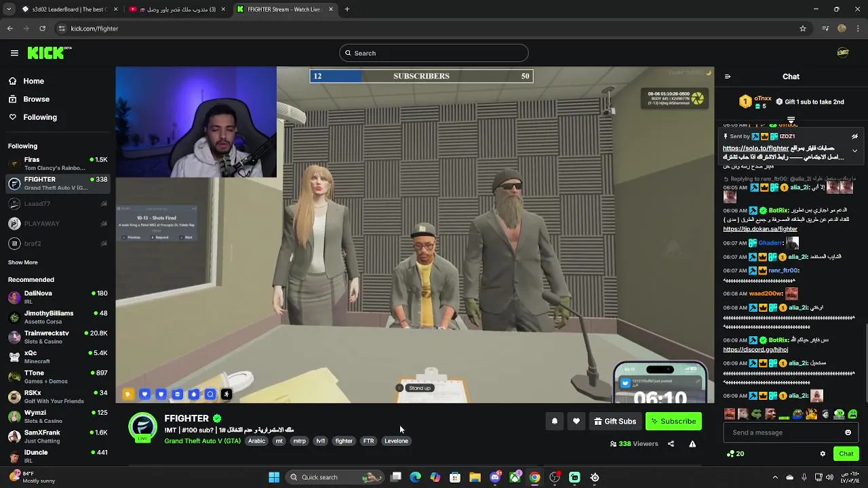
Task: Open Firas channel in Following list
Action: coord(58,163)
